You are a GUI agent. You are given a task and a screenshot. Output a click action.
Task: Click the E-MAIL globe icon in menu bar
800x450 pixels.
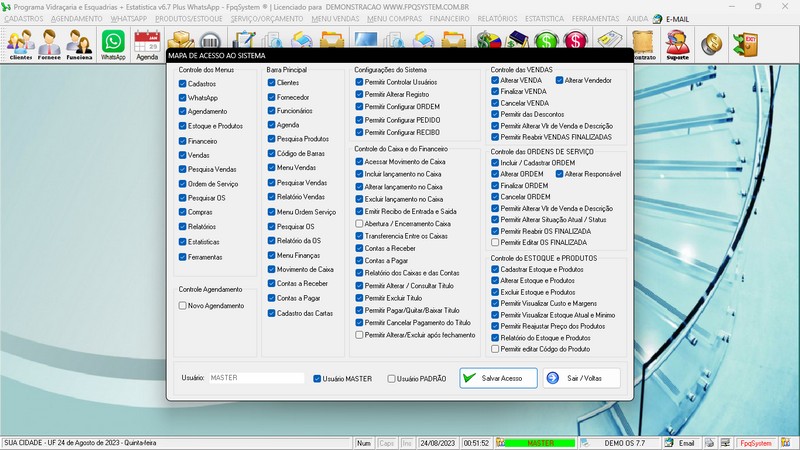(657, 19)
